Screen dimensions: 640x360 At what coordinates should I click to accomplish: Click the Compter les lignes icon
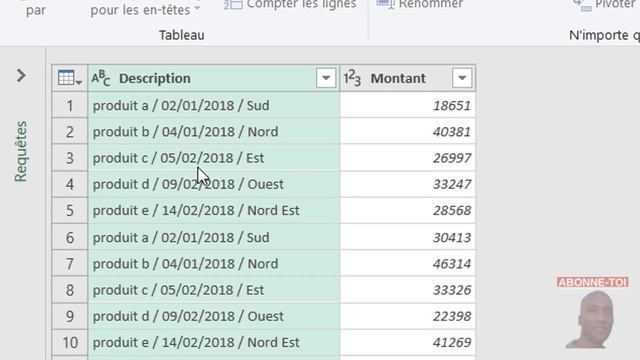[233, 4]
